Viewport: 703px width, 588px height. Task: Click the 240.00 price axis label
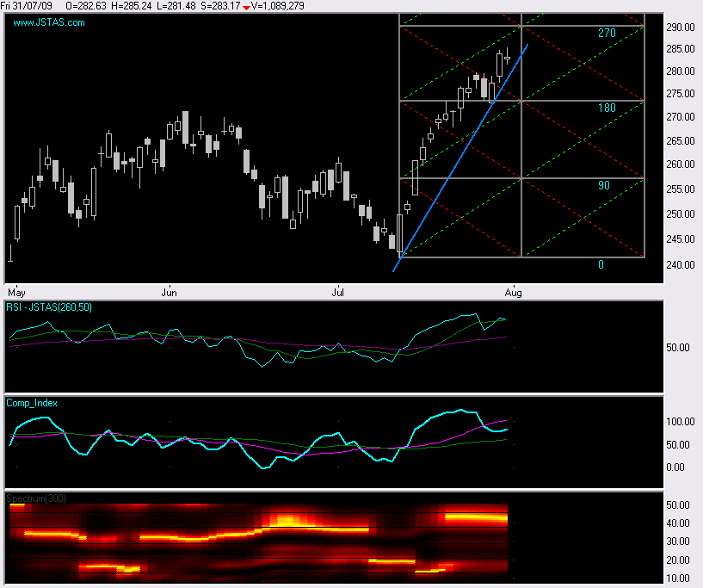pyautogui.click(x=680, y=264)
